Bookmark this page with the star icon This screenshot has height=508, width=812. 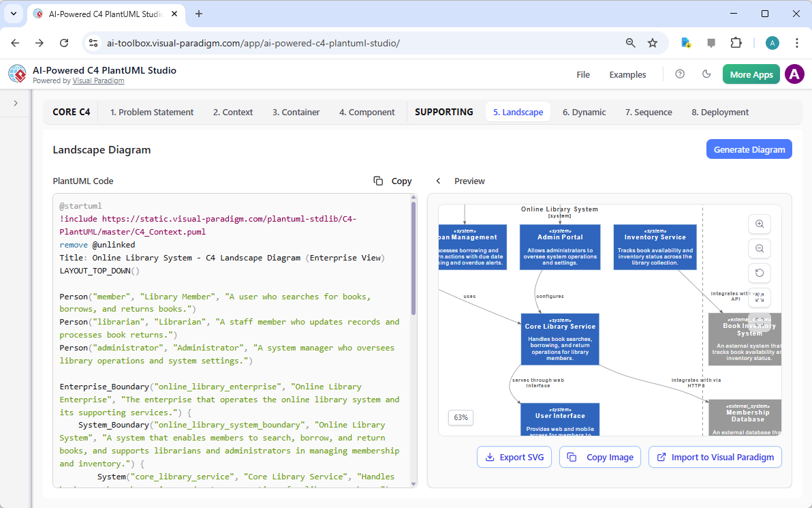pyautogui.click(x=653, y=43)
